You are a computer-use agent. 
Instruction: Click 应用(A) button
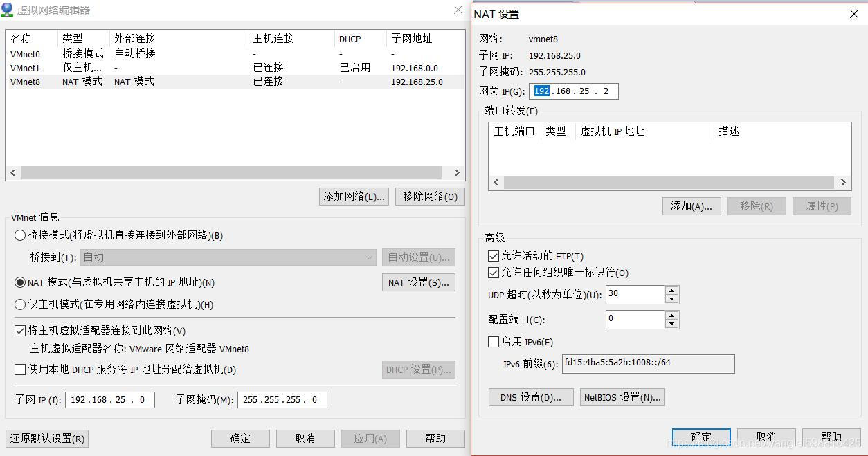[x=370, y=439]
